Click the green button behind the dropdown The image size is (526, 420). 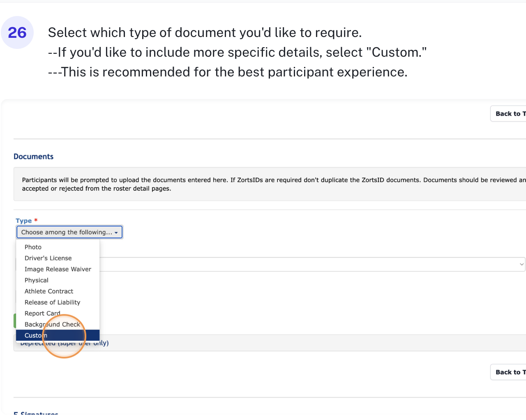click(x=15, y=321)
